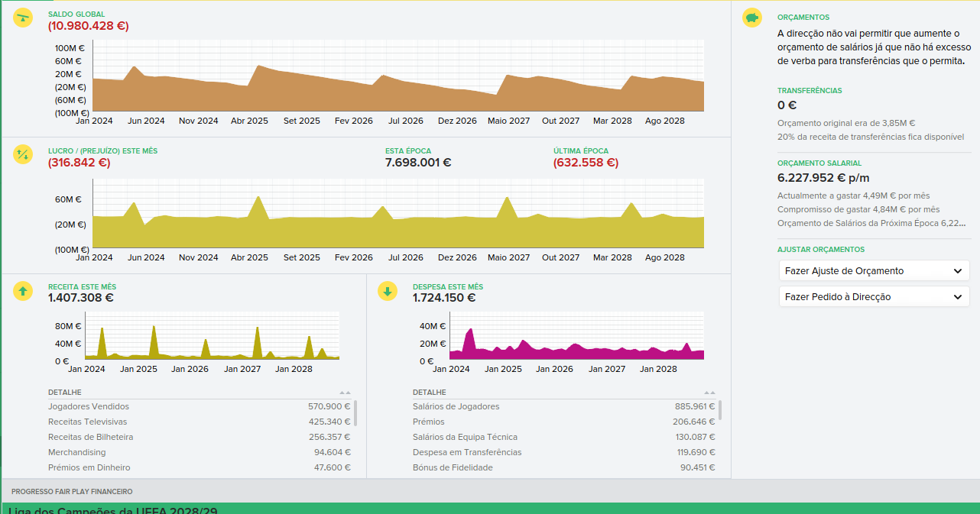
Task: Click the Lucro/Prejuízo plus-minus icon
Action: [x=24, y=154]
